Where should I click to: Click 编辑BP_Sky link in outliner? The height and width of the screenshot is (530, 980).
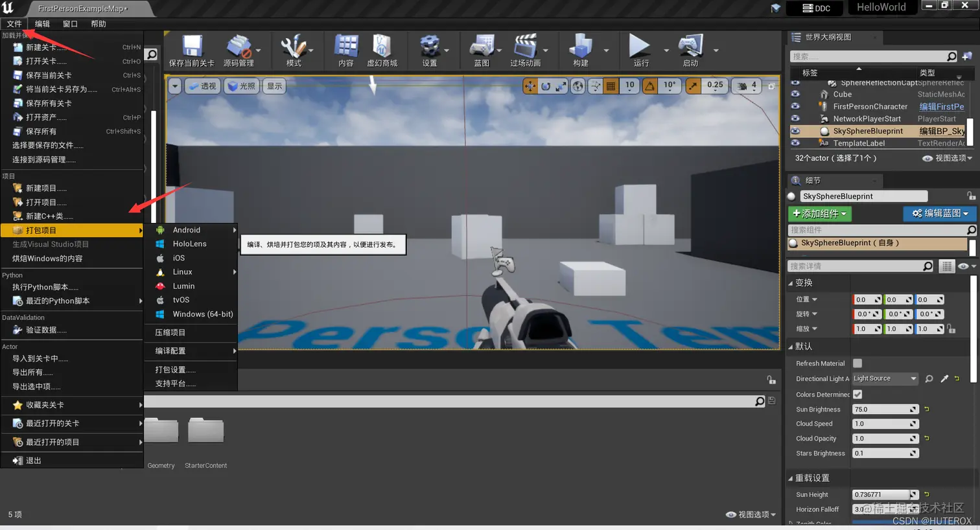click(942, 131)
